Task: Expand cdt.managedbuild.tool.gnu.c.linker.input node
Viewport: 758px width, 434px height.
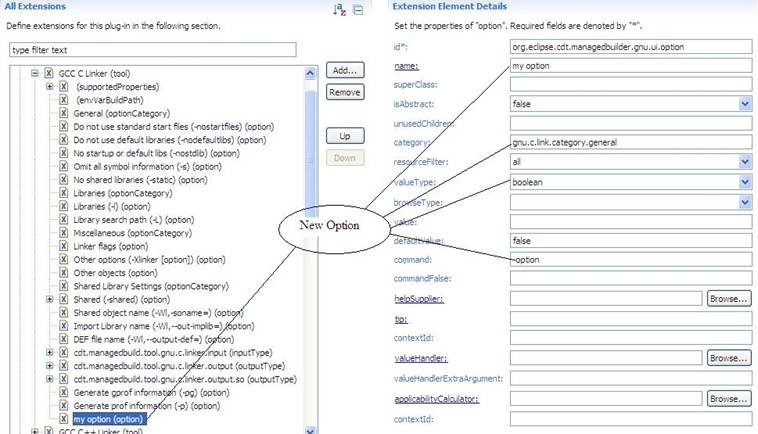Action: point(49,352)
